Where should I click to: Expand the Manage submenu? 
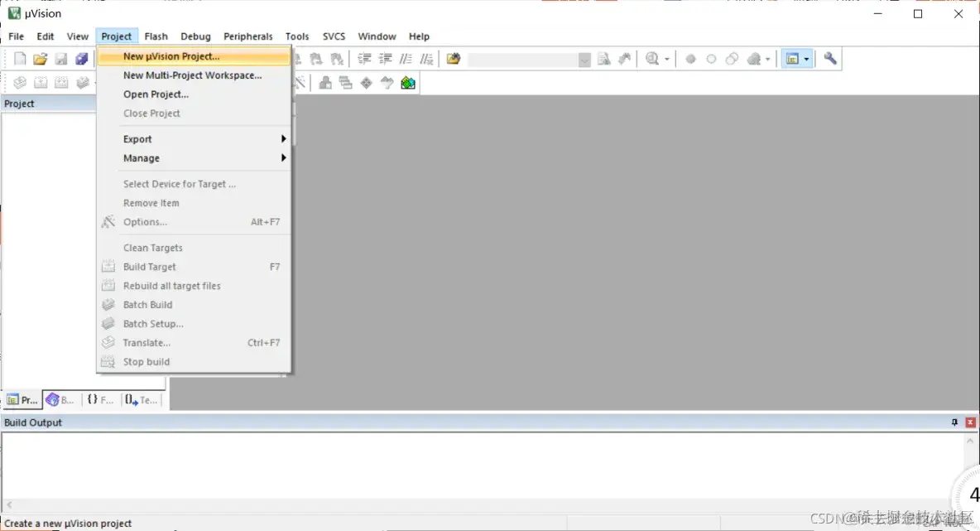[195, 158]
